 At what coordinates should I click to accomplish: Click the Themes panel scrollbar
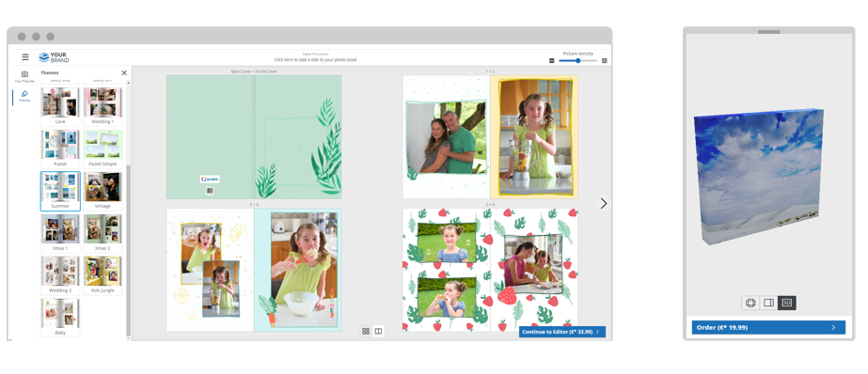129,249
